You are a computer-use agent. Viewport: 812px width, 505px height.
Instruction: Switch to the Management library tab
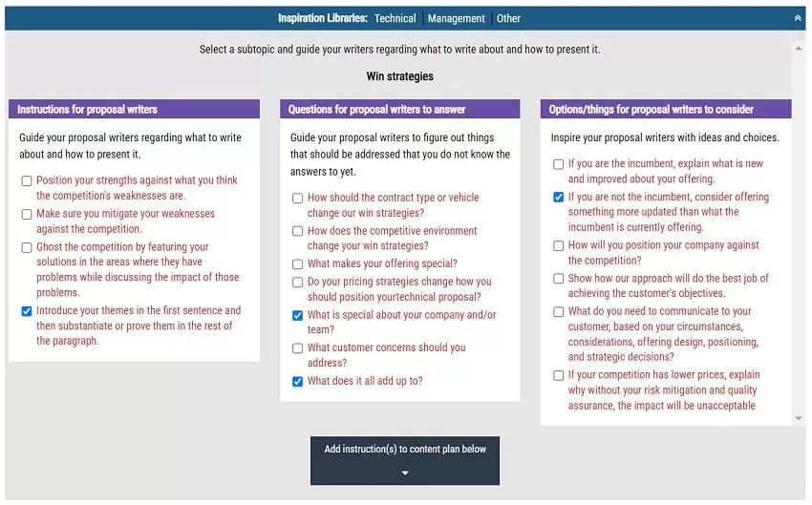(457, 18)
